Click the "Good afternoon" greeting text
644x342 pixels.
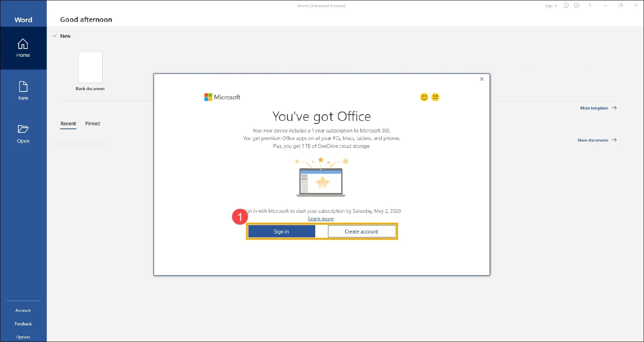coord(86,19)
